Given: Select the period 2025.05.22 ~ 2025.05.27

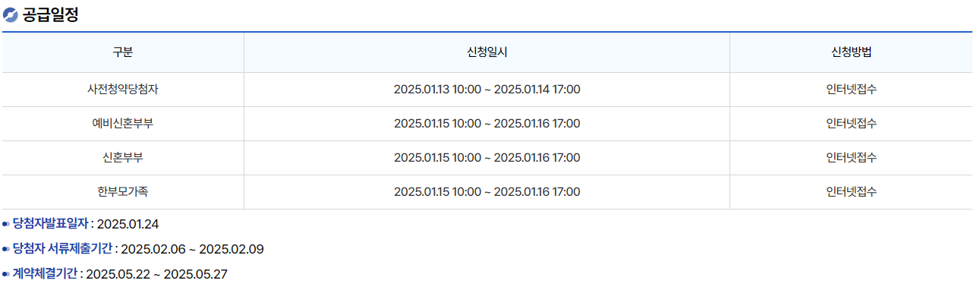Looking at the screenshot, I should tap(156, 274).
